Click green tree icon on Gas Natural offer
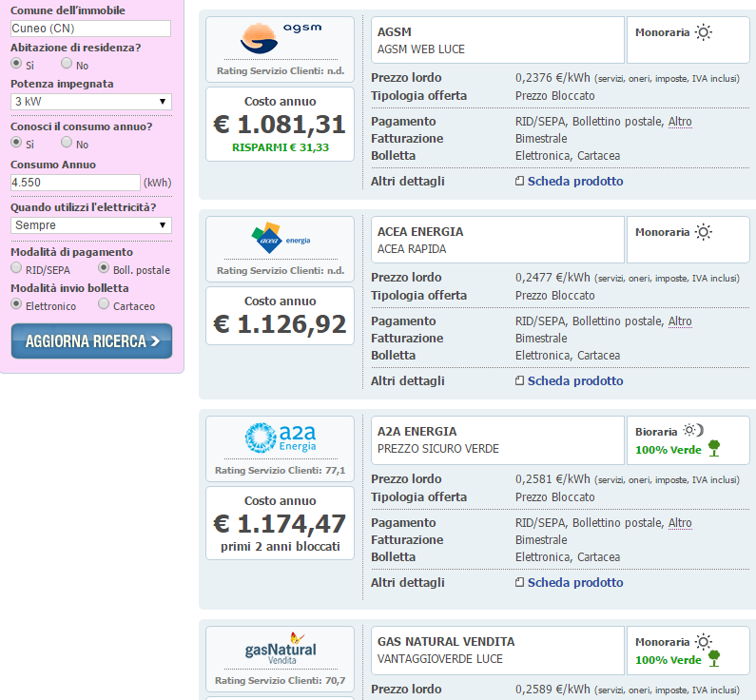 pyautogui.click(x=714, y=658)
